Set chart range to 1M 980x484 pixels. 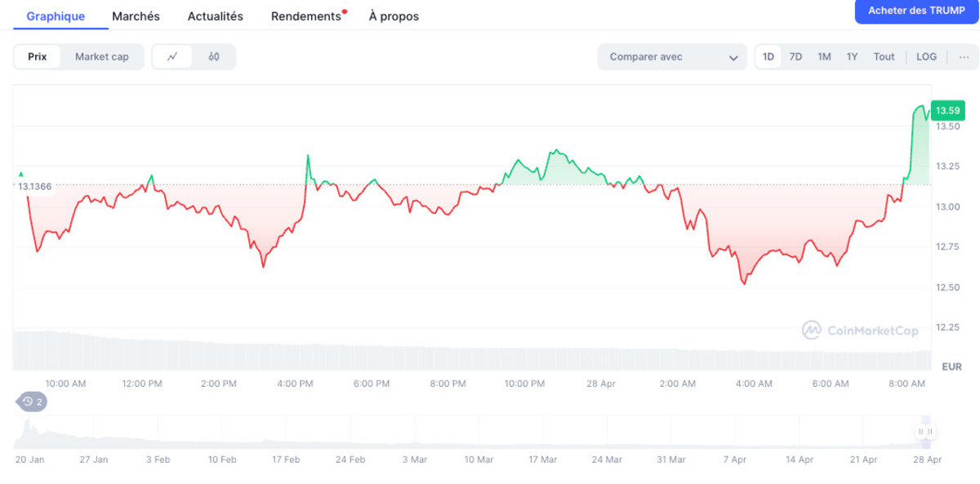[x=824, y=57]
